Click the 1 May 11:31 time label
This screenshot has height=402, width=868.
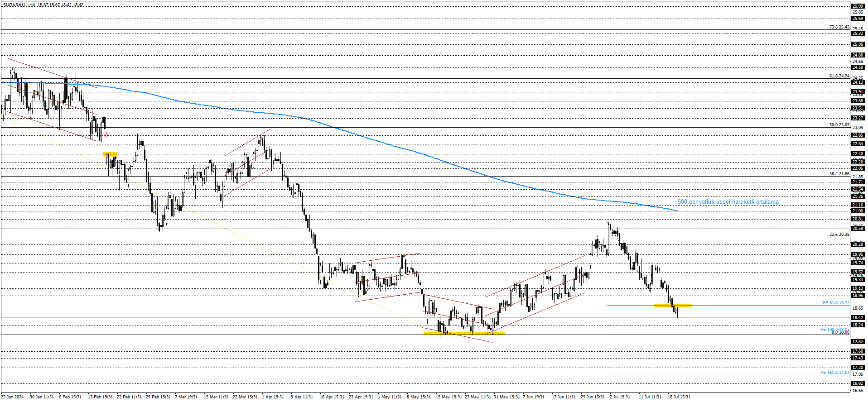click(x=390, y=397)
